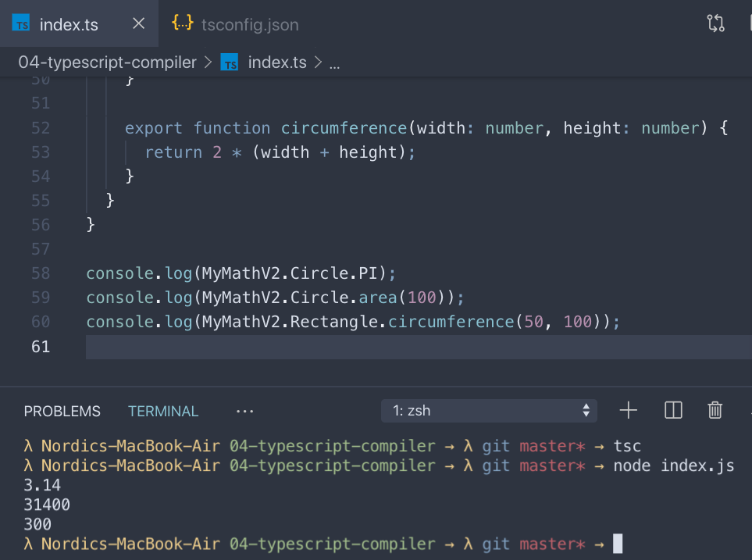Open changes with the compare icon

point(715,23)
